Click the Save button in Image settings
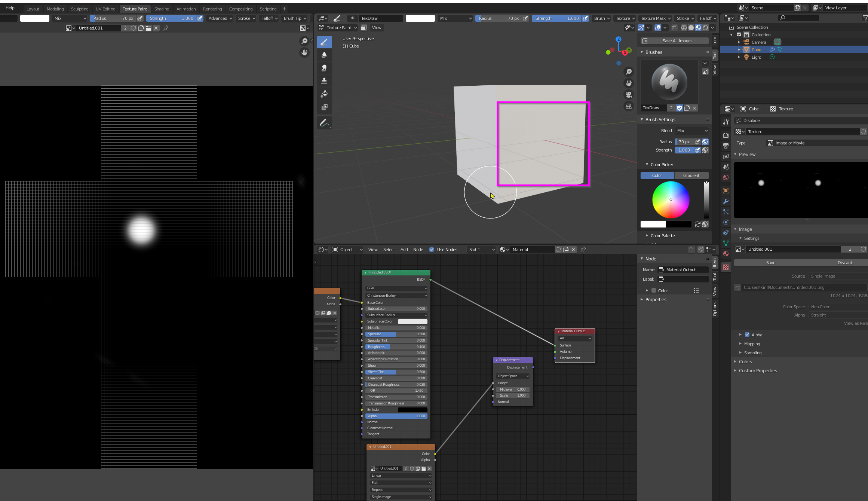Viewport: 868px width, 501px height. click(x=771, y=263)
